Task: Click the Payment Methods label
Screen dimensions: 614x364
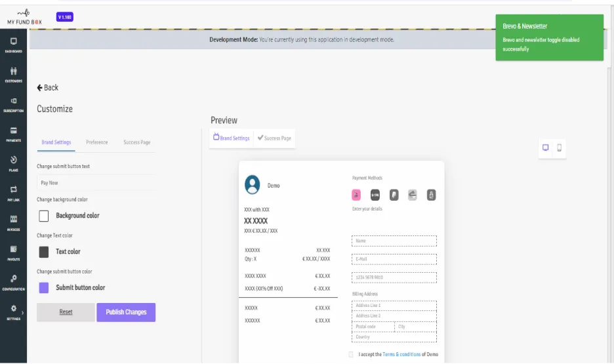Action: (x=367, y=178)
